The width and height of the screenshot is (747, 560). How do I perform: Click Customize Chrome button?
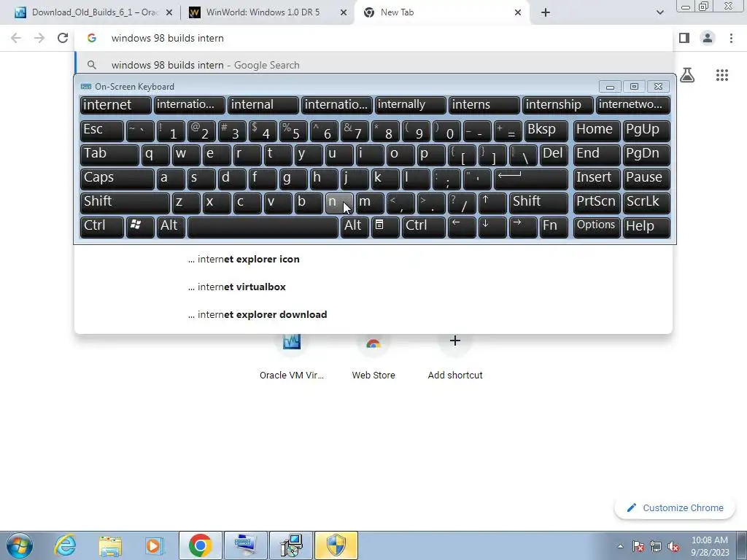(675, 507)
